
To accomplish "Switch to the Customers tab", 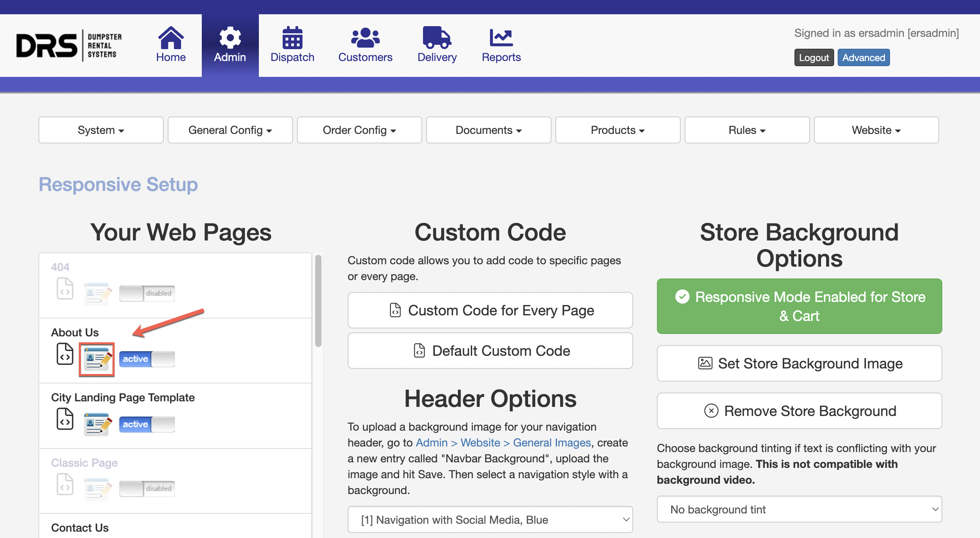I will click(365, 45).
